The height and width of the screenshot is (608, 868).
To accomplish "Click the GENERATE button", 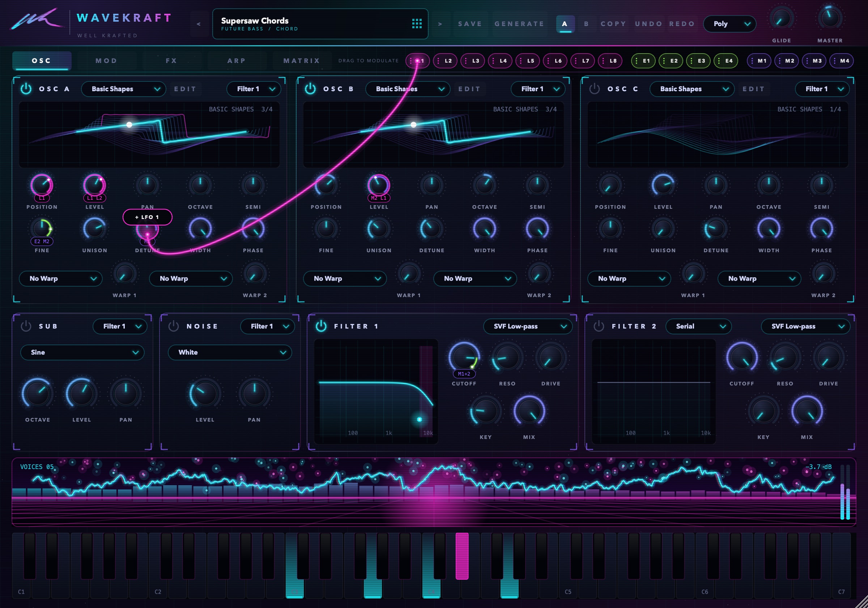I will [519, 24].
